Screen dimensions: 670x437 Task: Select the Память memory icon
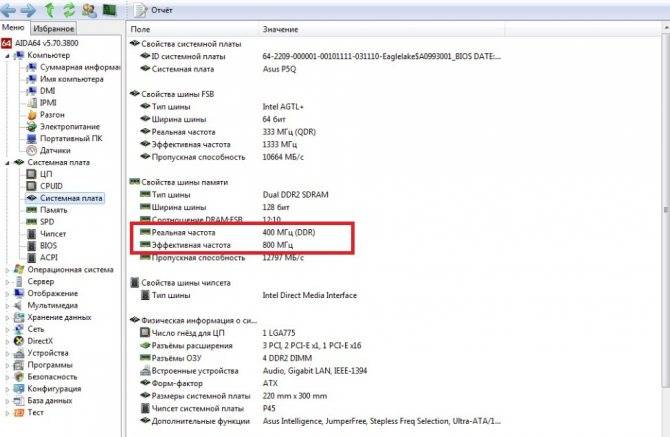31,210
